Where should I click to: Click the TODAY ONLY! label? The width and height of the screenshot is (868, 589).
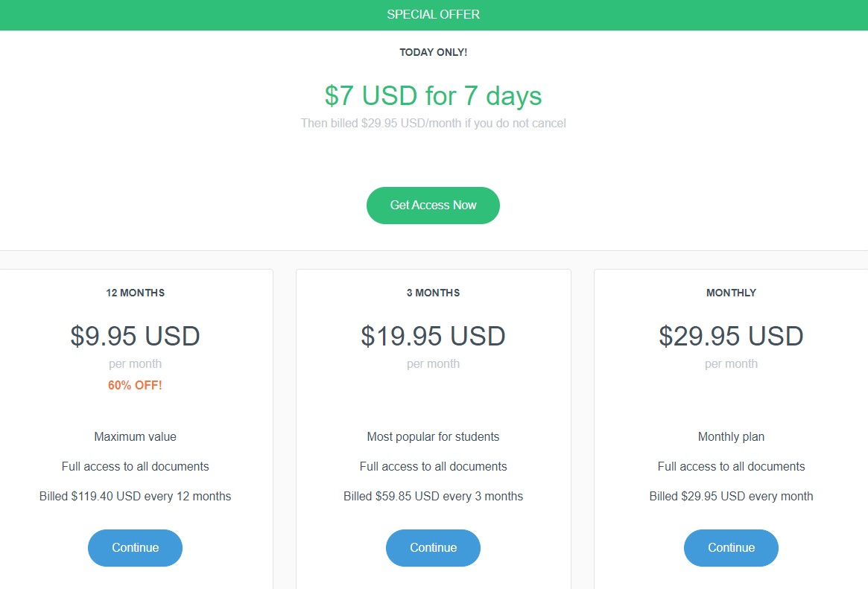point(433,53)
